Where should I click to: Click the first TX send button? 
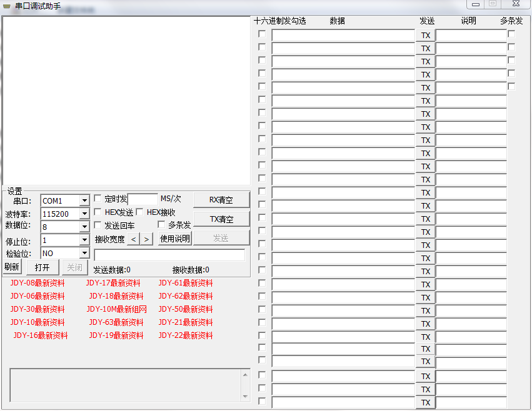click(426, 36)
